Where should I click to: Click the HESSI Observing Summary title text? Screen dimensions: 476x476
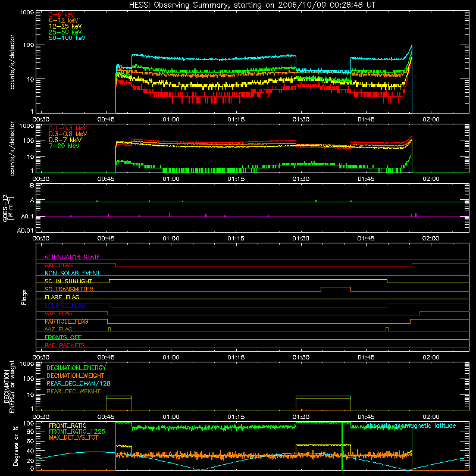click(252, 5)
